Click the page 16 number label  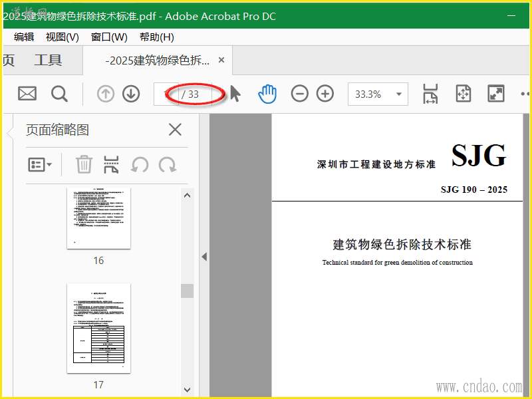pos(98,261)
